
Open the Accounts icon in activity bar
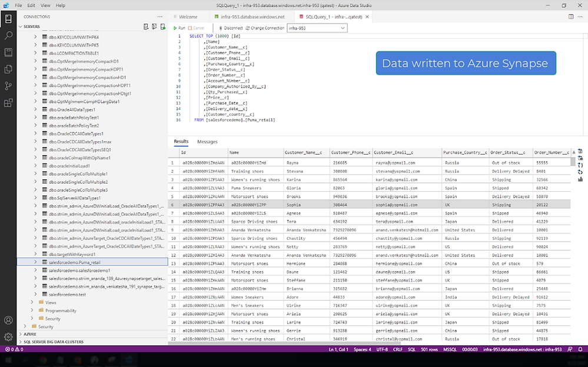8,321
